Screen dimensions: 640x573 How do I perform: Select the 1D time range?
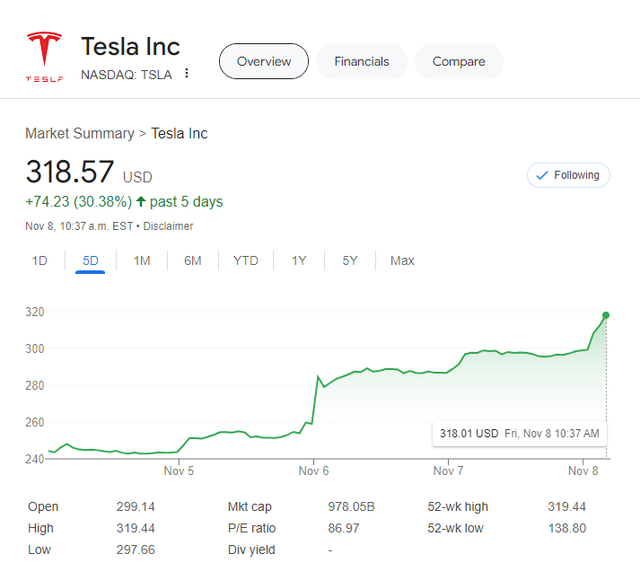coord(40,261)
